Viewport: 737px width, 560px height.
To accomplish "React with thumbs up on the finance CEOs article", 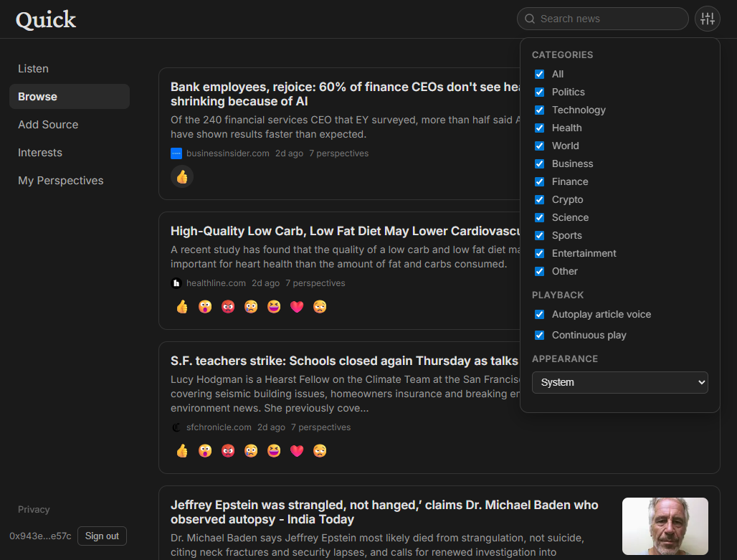I will pos(181,176).
